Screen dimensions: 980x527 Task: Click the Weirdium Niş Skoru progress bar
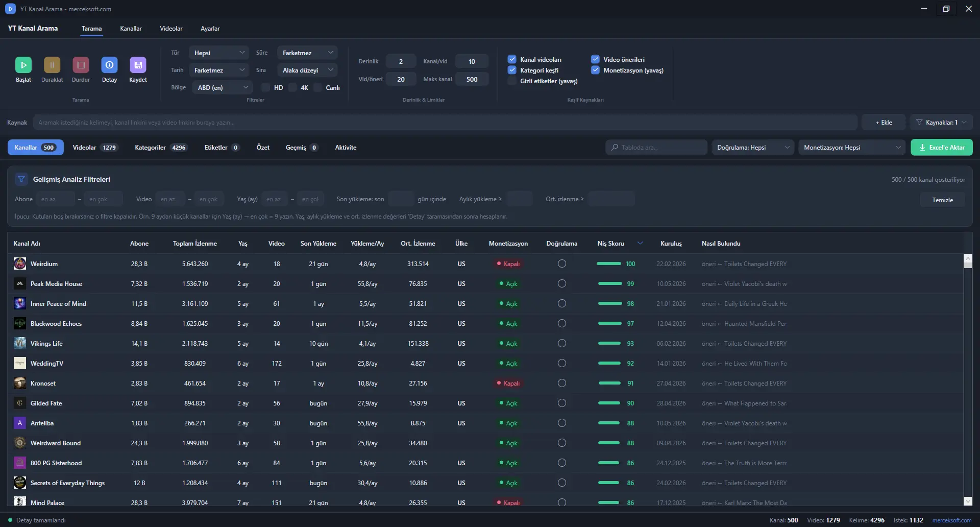[609, 264]
